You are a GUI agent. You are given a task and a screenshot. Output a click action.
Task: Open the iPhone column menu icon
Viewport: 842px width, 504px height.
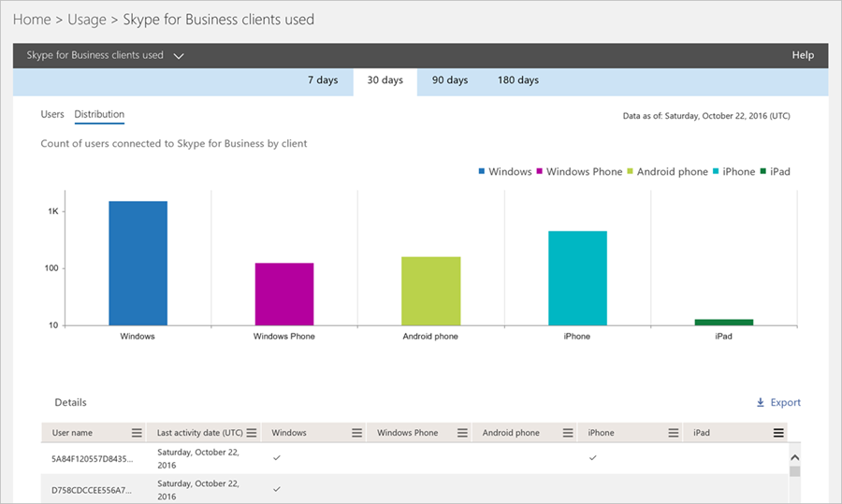tap(674, 433)
